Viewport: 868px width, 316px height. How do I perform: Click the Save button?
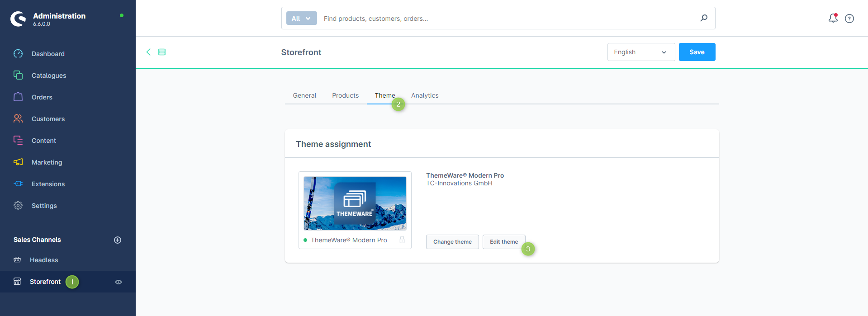click(697, 52)
